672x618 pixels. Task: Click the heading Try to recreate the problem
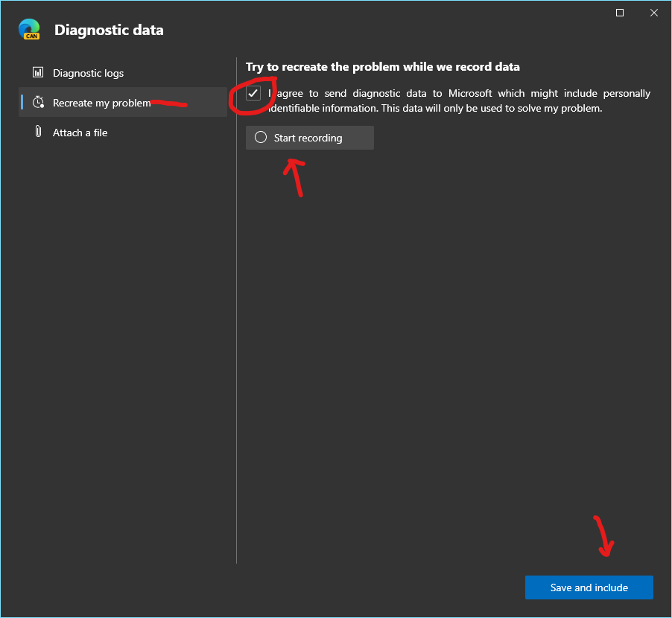pyautogui.click(x=383, y=67)
